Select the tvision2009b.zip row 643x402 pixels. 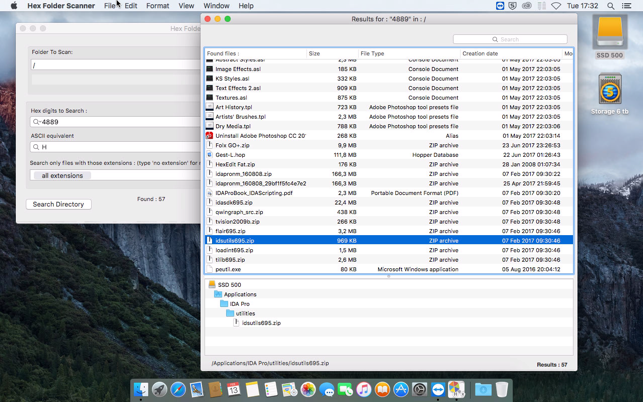coord(389,222)
